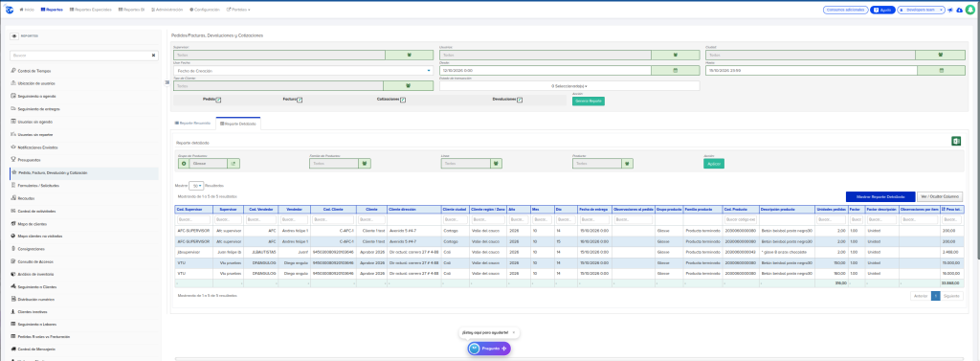
Task: Switch to Reporte Resumido tab
Action: point(192,124)
